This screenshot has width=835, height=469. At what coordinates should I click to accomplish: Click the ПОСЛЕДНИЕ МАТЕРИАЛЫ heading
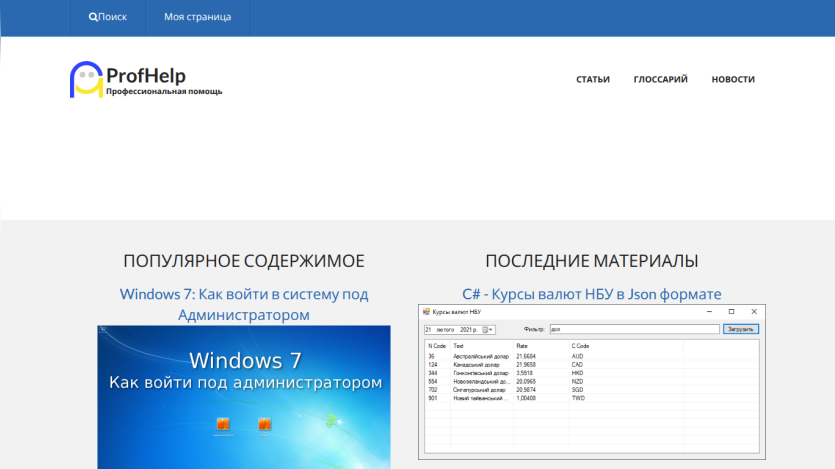592,261
